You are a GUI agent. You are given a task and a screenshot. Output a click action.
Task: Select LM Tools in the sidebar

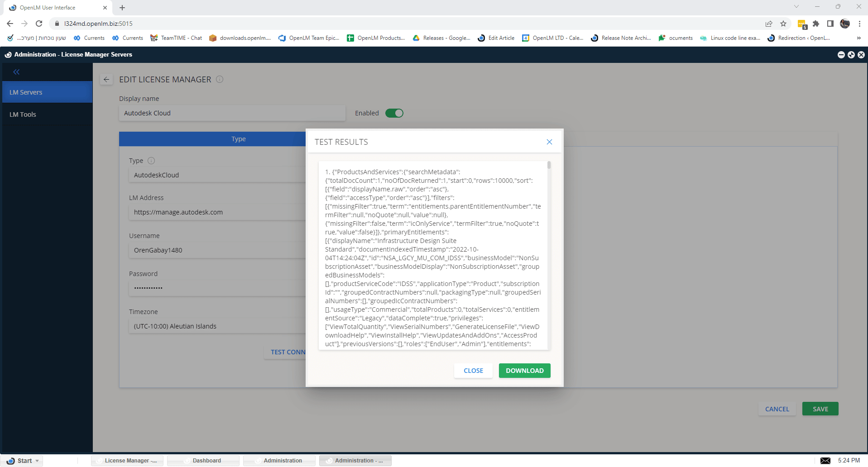[23, 114]
